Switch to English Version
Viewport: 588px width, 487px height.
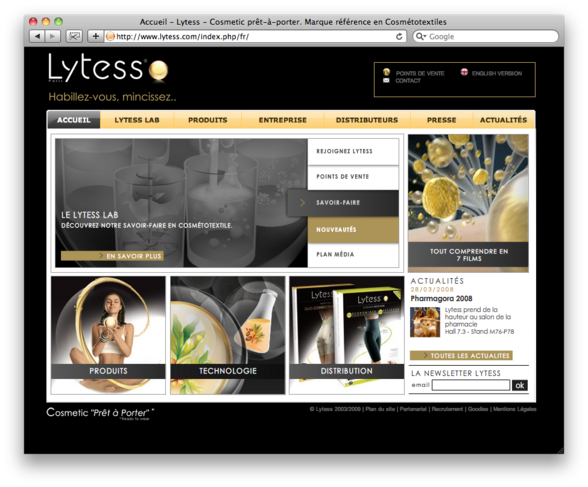pyautogui.click(x=497, y=73)
